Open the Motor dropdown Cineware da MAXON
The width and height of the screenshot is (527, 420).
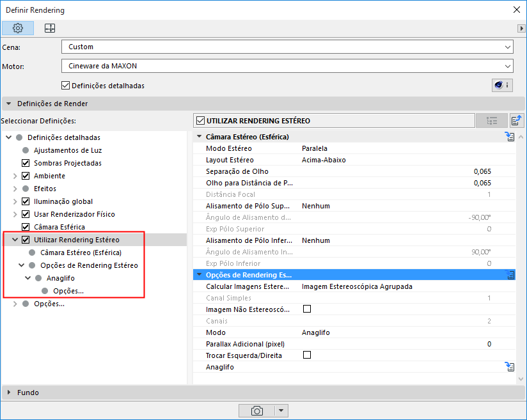click(x=287, y=66)
